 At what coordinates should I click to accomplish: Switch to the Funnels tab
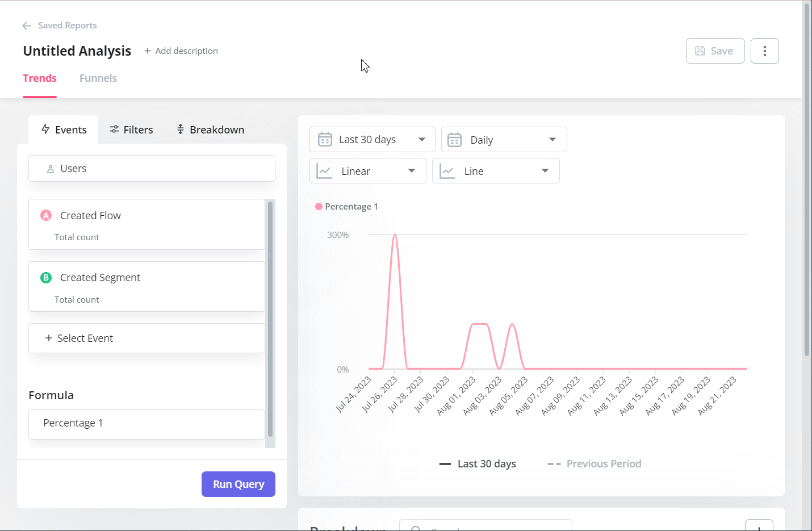click(98, 78)
